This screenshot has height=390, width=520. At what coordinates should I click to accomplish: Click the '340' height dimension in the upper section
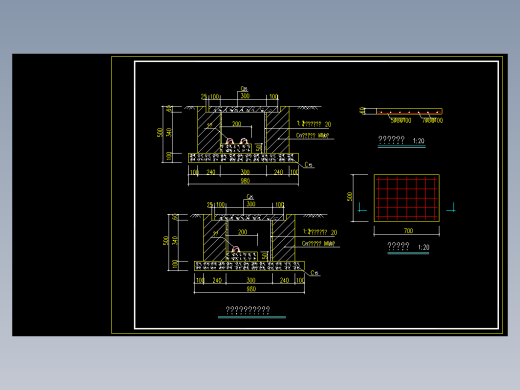coord(169,132)
